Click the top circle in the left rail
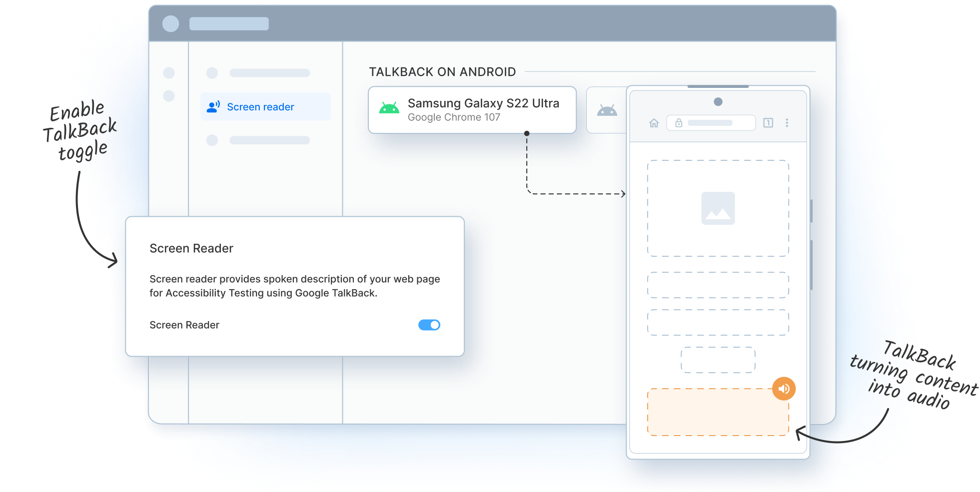 tap(169, 73)
